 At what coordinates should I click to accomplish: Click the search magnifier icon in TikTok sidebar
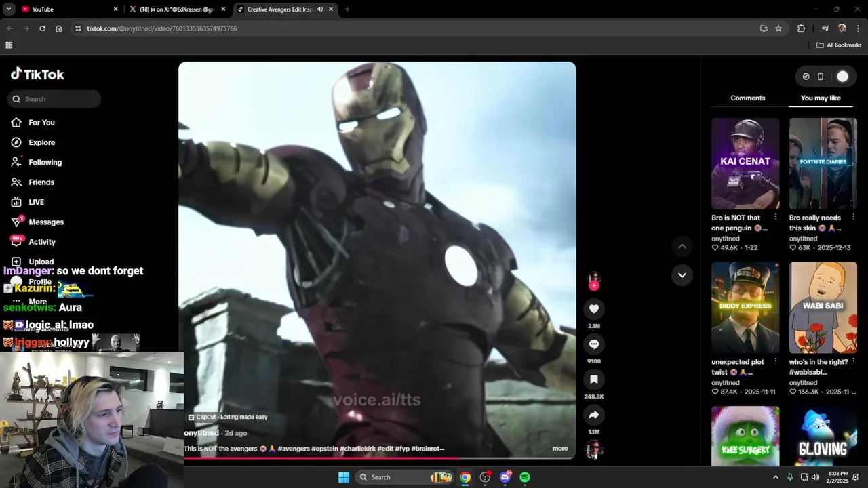click(x=16, y=99)
